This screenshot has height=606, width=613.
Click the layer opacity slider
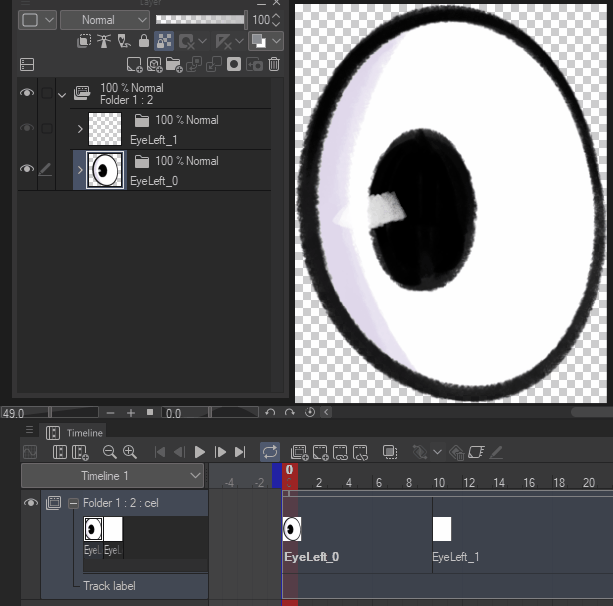[x=201, y=20]
